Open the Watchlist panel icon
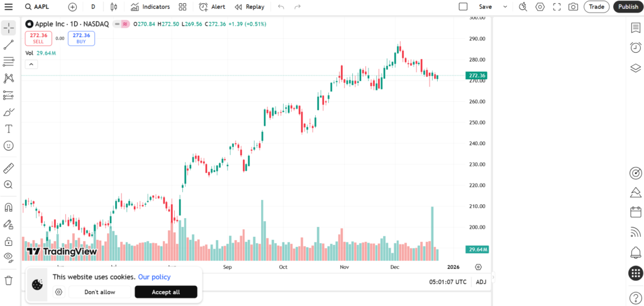 [635, 28]
